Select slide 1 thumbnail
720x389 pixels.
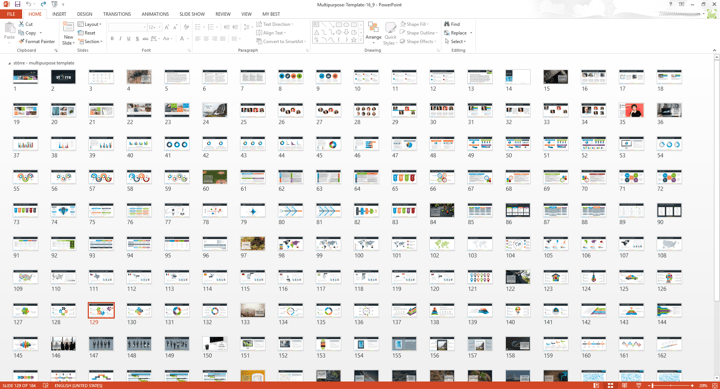click(x=25, y=77)
